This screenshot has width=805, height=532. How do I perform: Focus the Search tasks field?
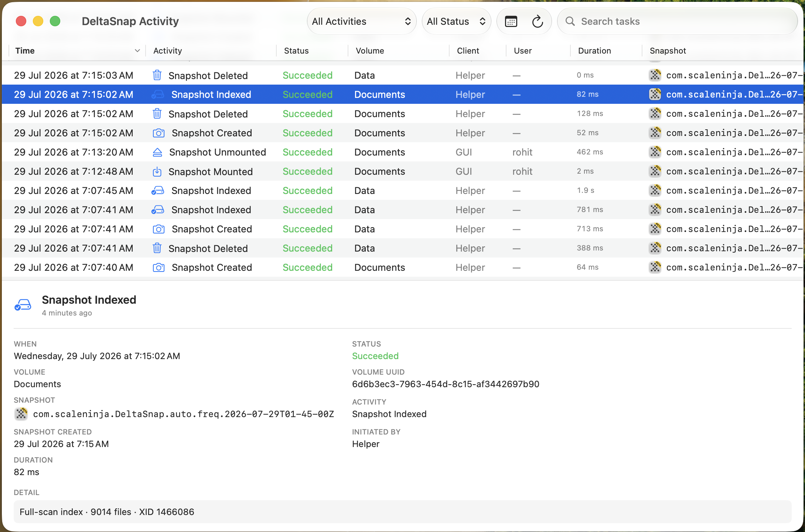tap(678, 21)
